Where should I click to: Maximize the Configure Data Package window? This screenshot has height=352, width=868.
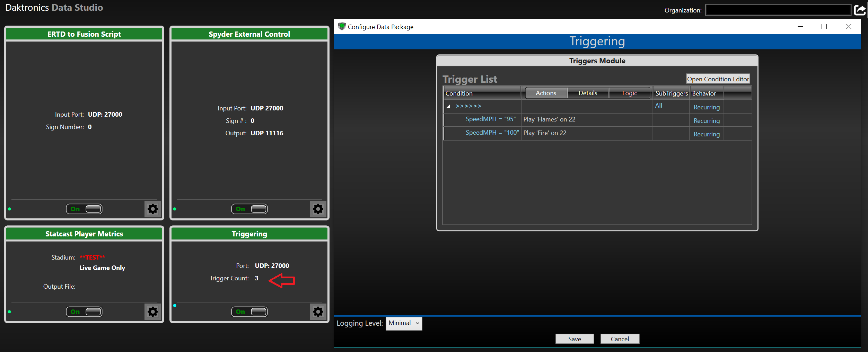[x=824, y=27]
